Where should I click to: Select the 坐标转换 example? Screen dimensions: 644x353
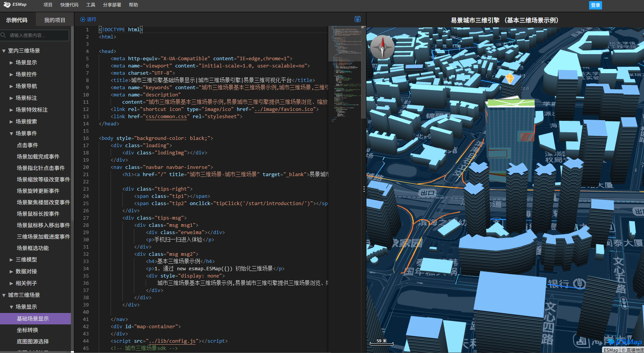tap(27, 330)
